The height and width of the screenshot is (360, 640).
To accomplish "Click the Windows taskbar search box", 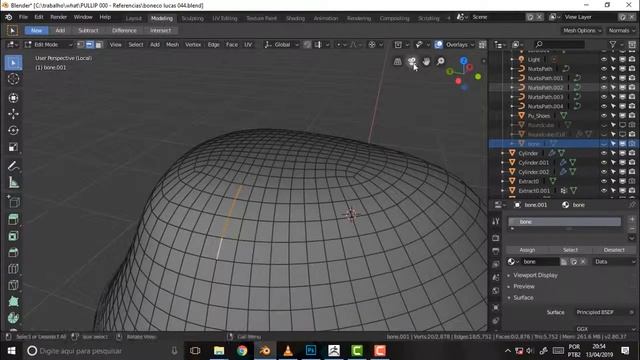I will 102,351.
